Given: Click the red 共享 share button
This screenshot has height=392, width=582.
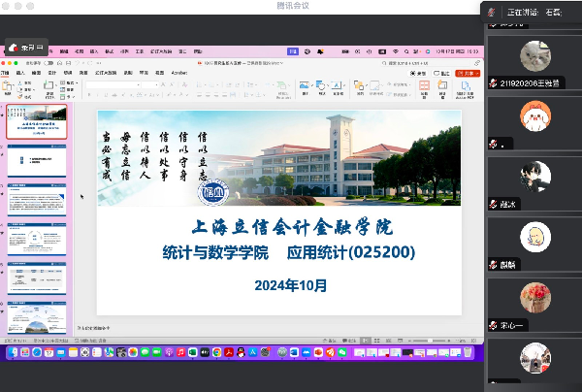Looking at the screenshot, I should [469, 72].
